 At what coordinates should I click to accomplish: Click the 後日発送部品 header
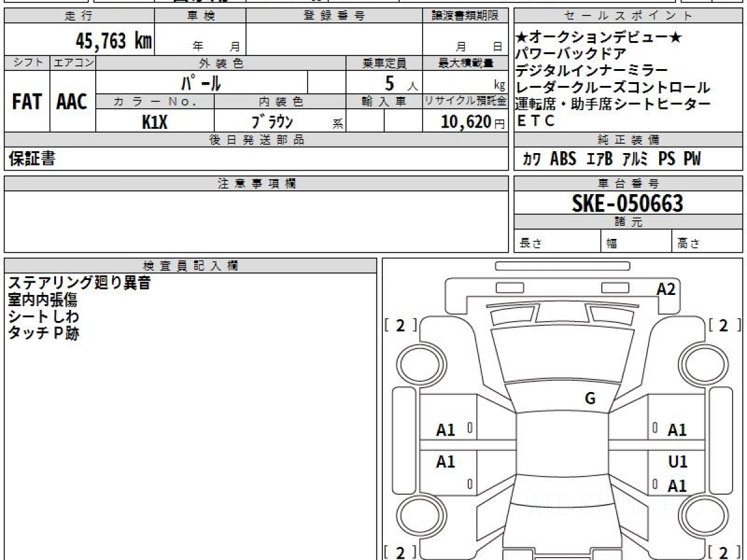coord(256,140)
